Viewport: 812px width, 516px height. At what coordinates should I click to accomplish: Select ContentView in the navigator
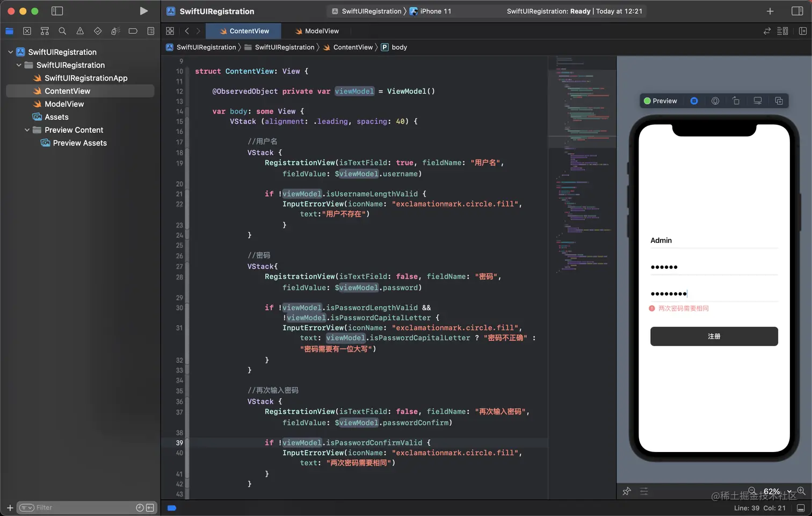pyautogui.click(x=80, y=91)
